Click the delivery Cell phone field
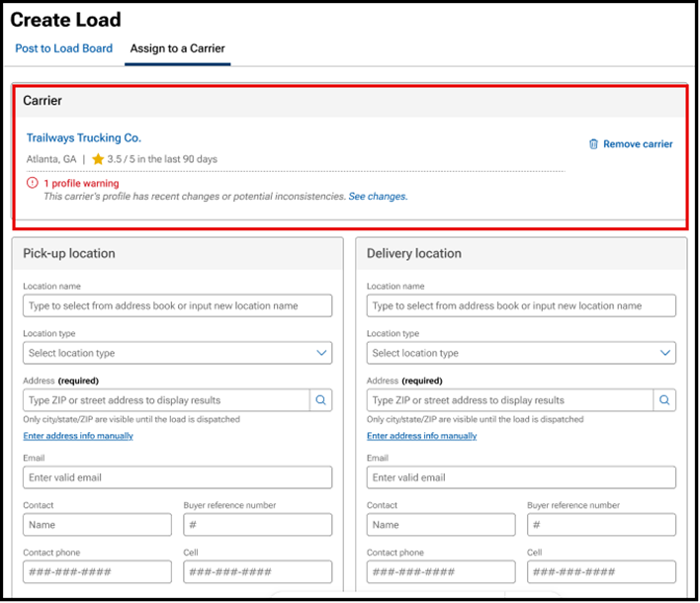The image size is (700, 603). pos(601,572)
